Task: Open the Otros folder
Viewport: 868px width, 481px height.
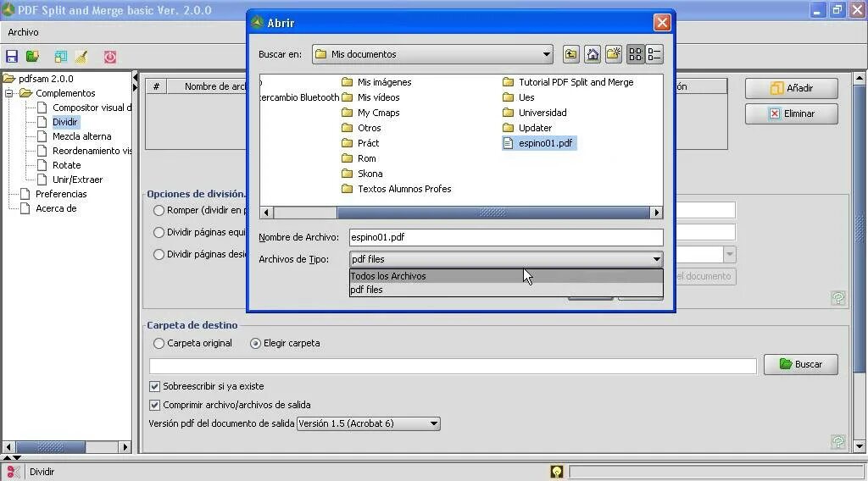Action: coord(361,128)
